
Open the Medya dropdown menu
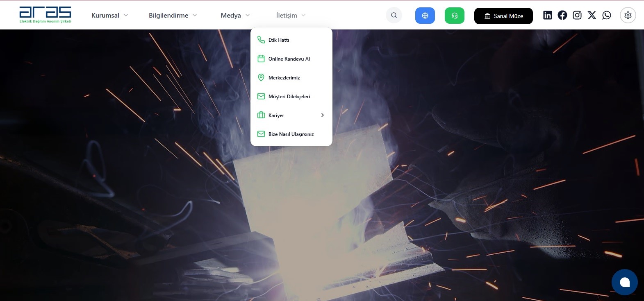pyautogui.click(x=235, y=15)
